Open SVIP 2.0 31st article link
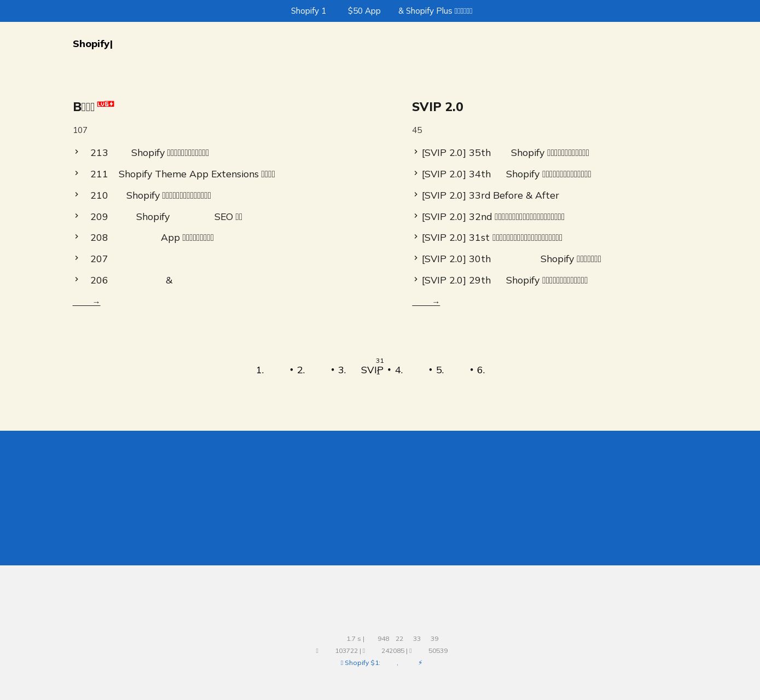Image resolution: width=760 pixels, height=700 pixels. pos(492,238)
